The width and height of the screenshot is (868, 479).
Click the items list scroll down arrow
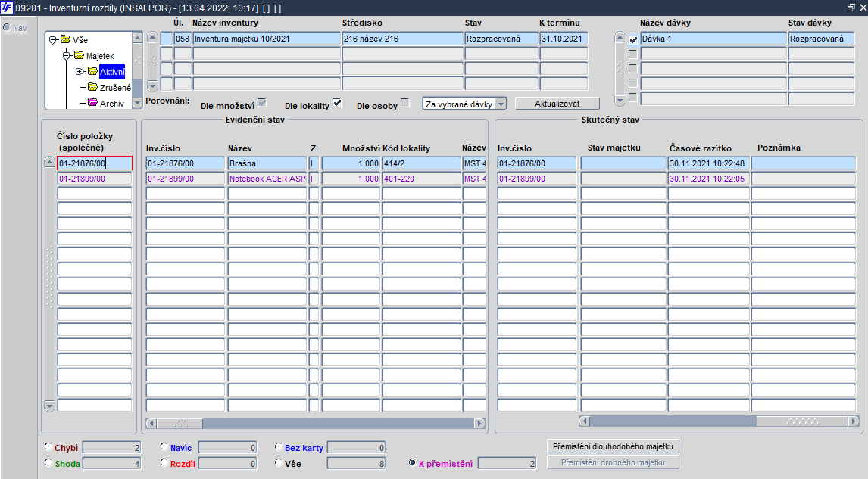(49, 406)
